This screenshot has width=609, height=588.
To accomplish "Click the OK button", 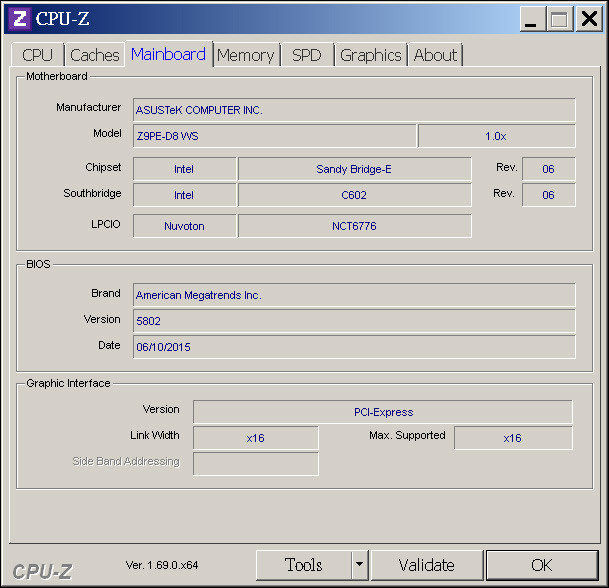I will tap(542, 565).
